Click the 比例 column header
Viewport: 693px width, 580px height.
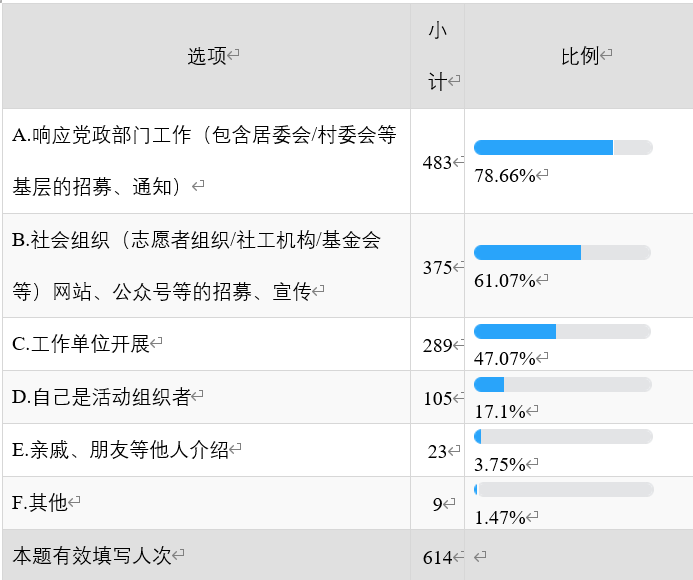pos(580,57)
